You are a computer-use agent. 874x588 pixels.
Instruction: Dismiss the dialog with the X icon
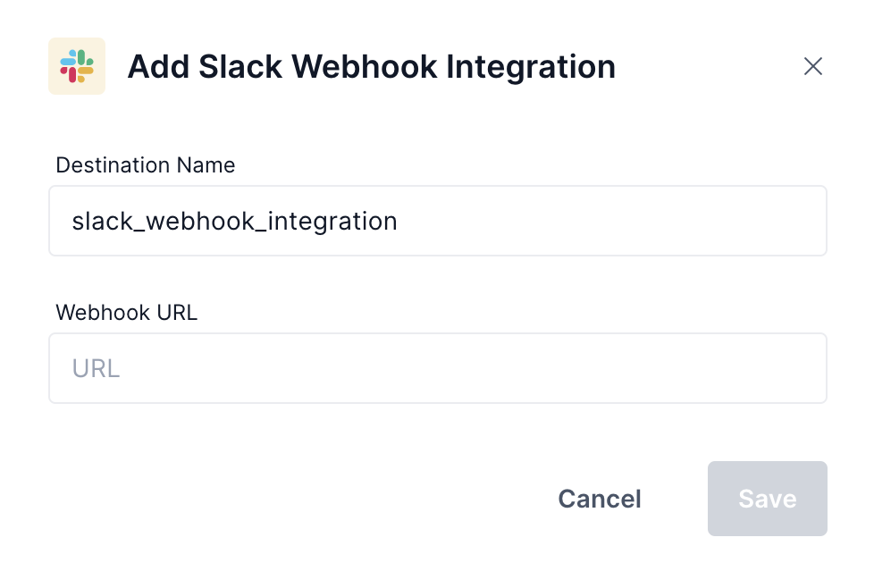pos(812,66)
